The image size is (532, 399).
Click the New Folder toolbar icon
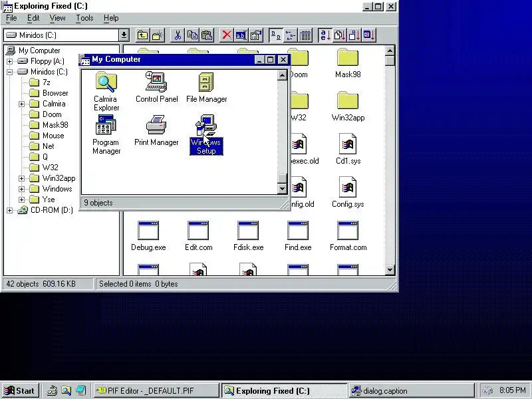pyautogui.click(x=158, y=35)
